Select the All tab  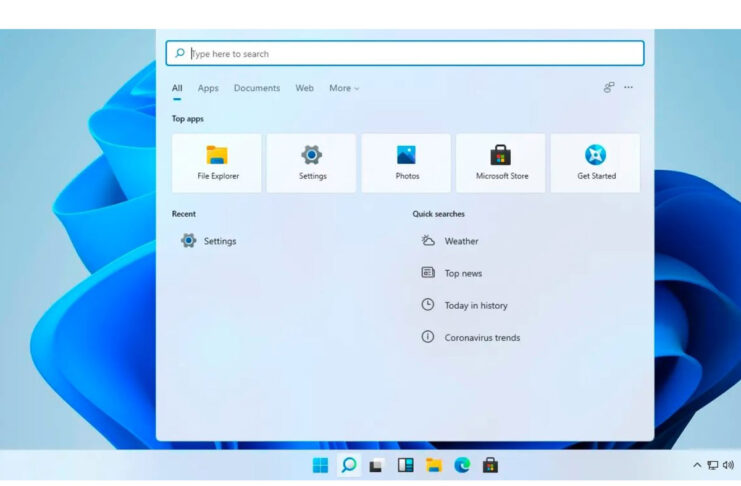point(177,88)
